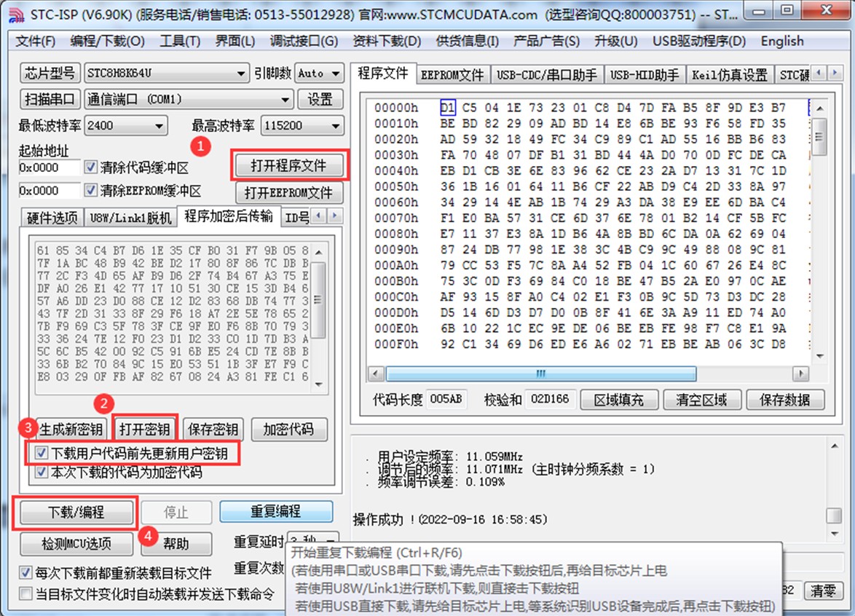Expand the chip model STC8H8K64U dropdown

240,73
